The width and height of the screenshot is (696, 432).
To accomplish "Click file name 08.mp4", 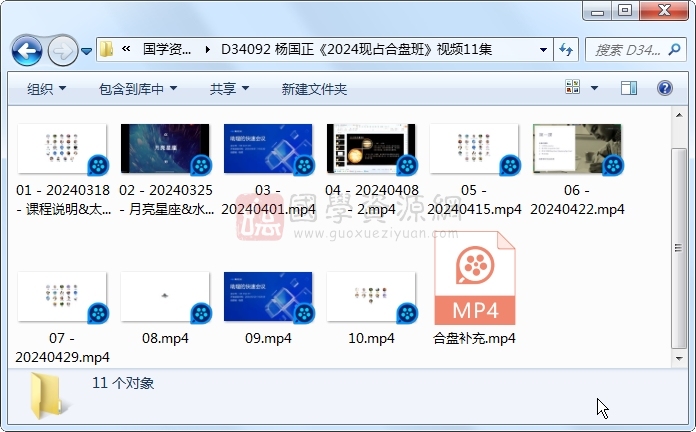I will pyautogui.click(x=165, y=338).
